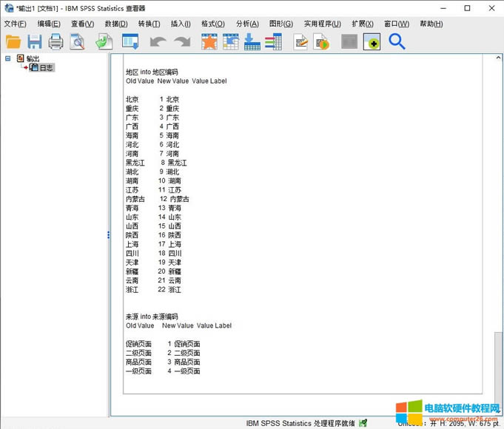Open the 转换(T) menu
Image resolution: width=504 pixels, height=429 pixels.
tap(149, 24)
